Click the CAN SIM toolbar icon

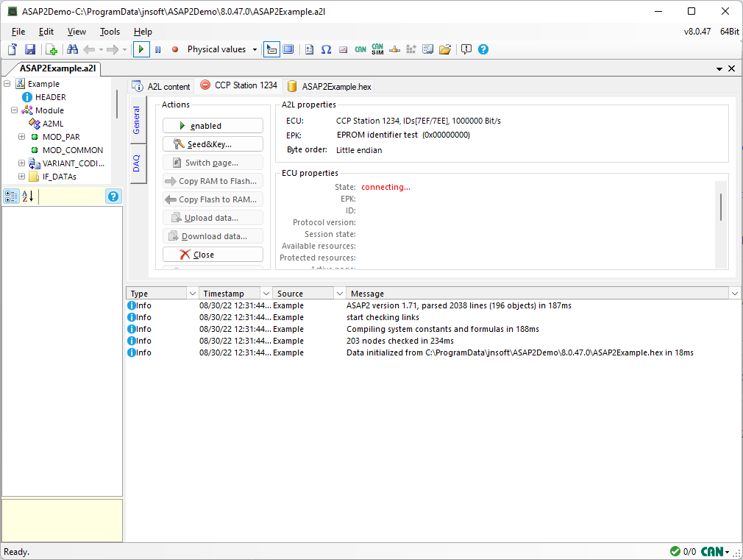coord(377,49)
